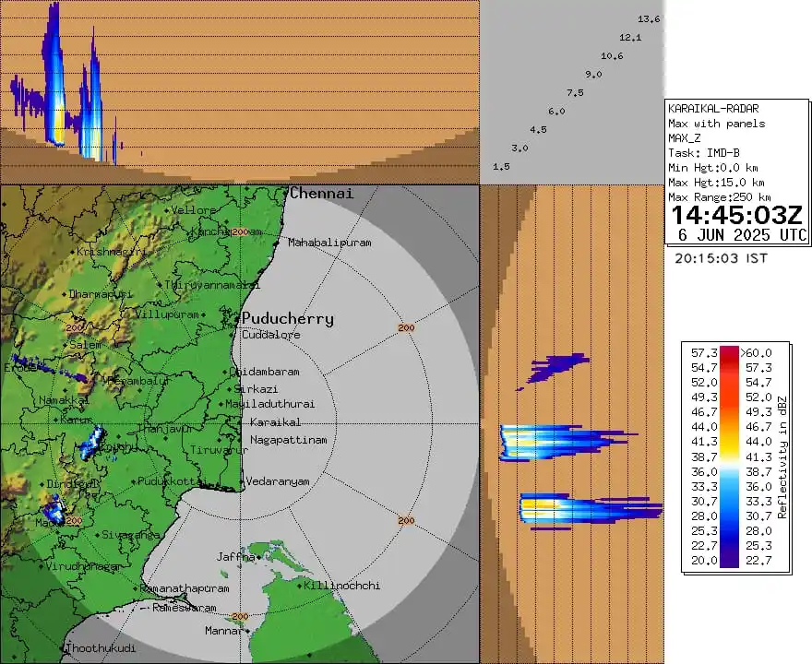Image resolution: width=812 pixels, height=664 pixels.
Task: Click the Jaffna label in Sri Lanka
Action: (x=235, y=557)
